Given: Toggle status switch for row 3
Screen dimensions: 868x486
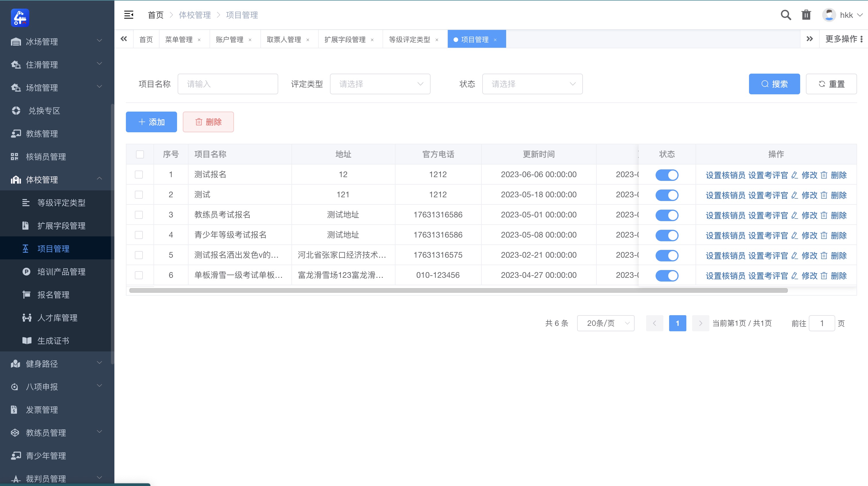Looking at the screenshot, I should pyautogui.click(x=667, y=215).
